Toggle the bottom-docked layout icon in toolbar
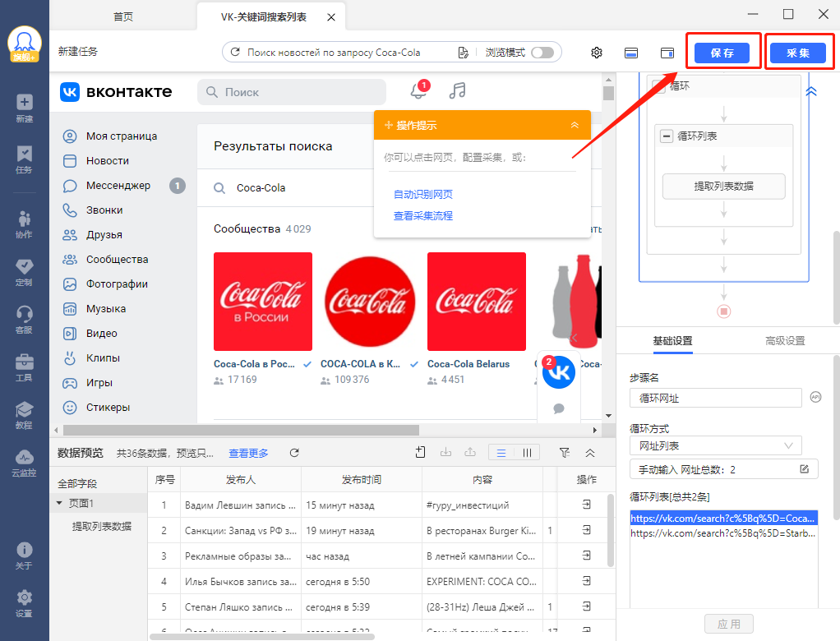 tap(631, 53)
